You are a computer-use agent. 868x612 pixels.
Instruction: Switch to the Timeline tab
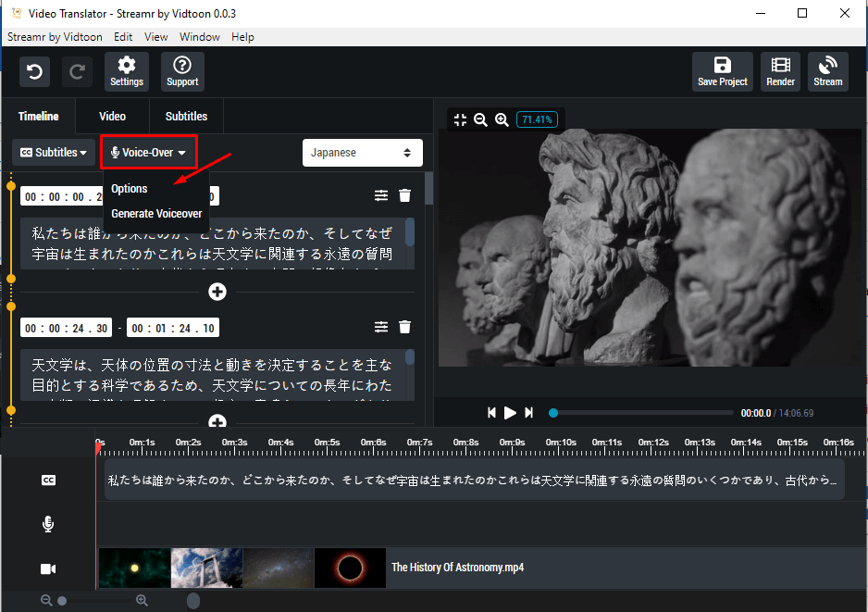[x=38, y=117]
